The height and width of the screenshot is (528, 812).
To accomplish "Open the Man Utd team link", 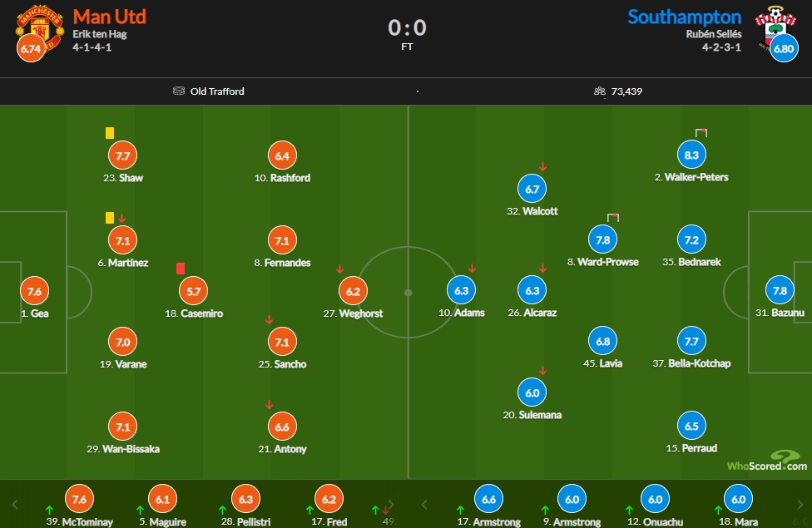I will [x=109, y=17].
